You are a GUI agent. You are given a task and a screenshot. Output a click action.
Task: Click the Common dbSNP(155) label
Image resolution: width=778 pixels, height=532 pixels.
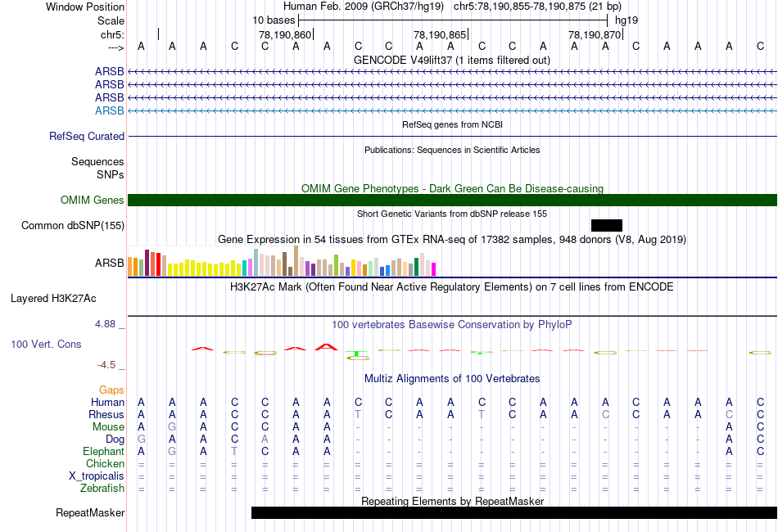pyautogui.click(x=73, y=226)
